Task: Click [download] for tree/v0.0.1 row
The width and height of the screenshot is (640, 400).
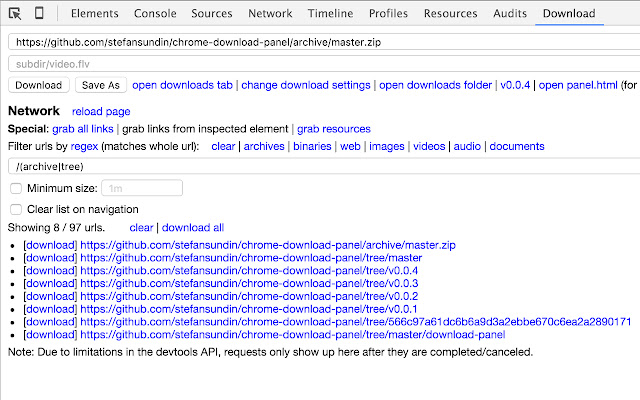Action: point(50,309)
